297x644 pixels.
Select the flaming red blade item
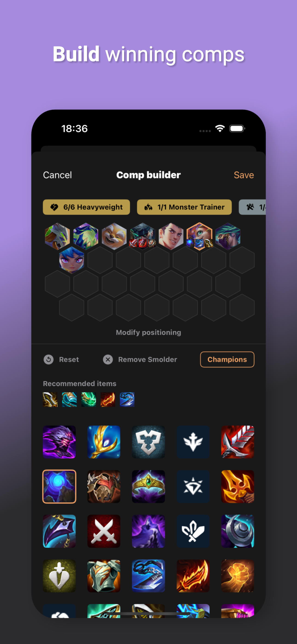click(x=193, y=576)
